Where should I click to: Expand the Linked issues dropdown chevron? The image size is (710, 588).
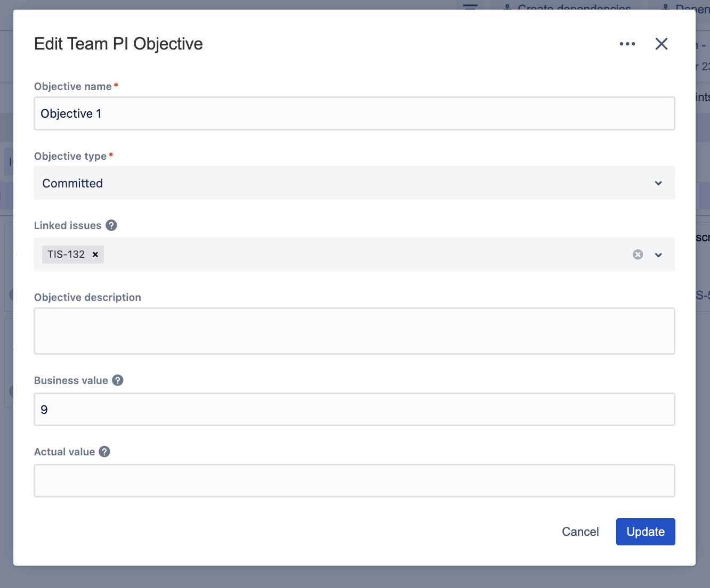[658, 255]
